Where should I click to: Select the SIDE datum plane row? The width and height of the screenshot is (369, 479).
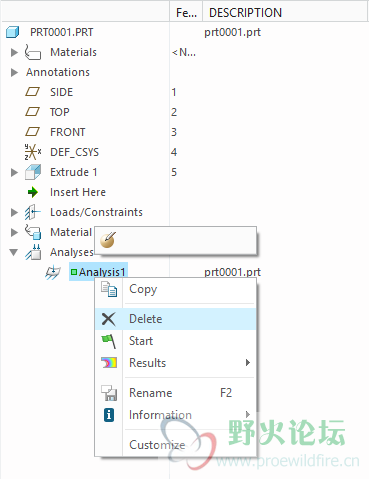pyautogui.click(x=61, y=92)
